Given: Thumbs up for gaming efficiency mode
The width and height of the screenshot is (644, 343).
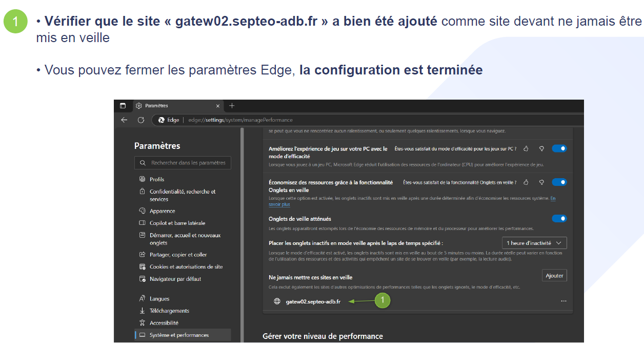Looking at the screenshot, I should tap(526, 149).
